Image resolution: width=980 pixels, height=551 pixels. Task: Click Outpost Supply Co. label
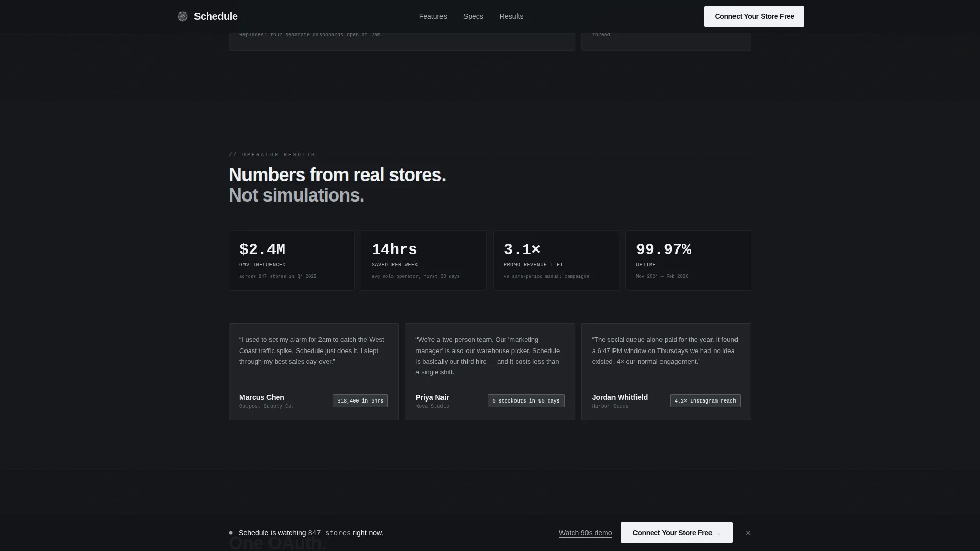point(266,406)
